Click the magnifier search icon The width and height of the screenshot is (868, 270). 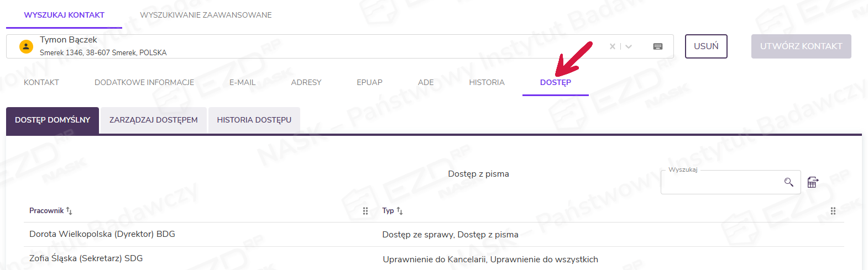tap(789, 182)
